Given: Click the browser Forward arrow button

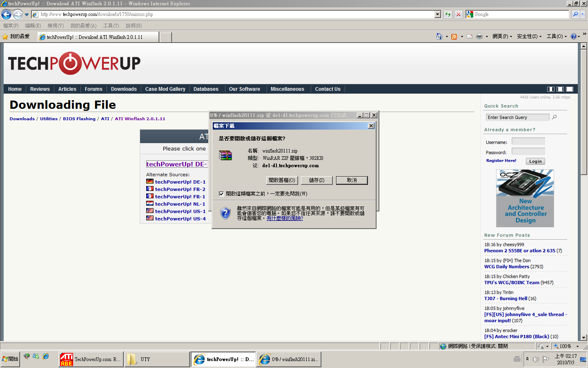Looking at the screenshot, I should (x=18, y=14).
